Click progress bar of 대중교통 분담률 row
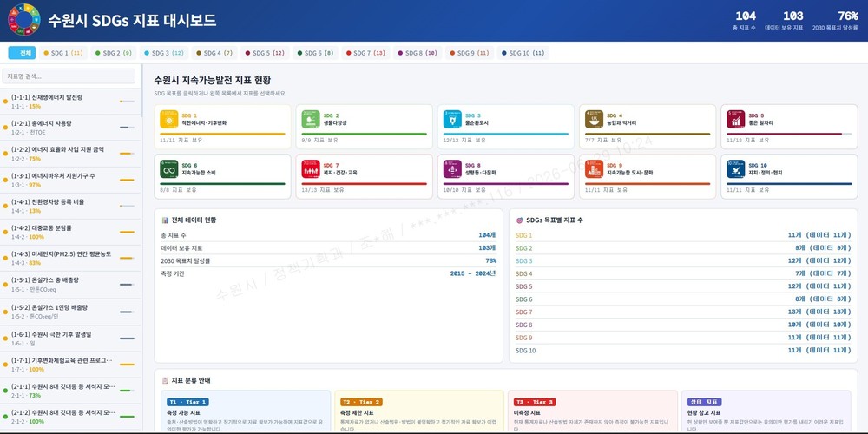Viewport: 868px width, 434px height. pyautogui.click(x=127, y=232)
